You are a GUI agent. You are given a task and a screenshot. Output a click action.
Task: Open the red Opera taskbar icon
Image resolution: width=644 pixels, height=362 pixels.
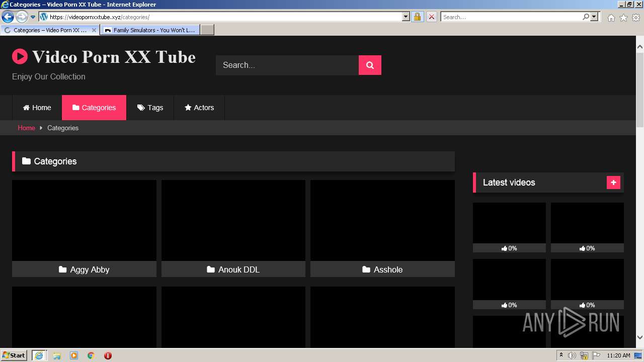click(108, 355)
